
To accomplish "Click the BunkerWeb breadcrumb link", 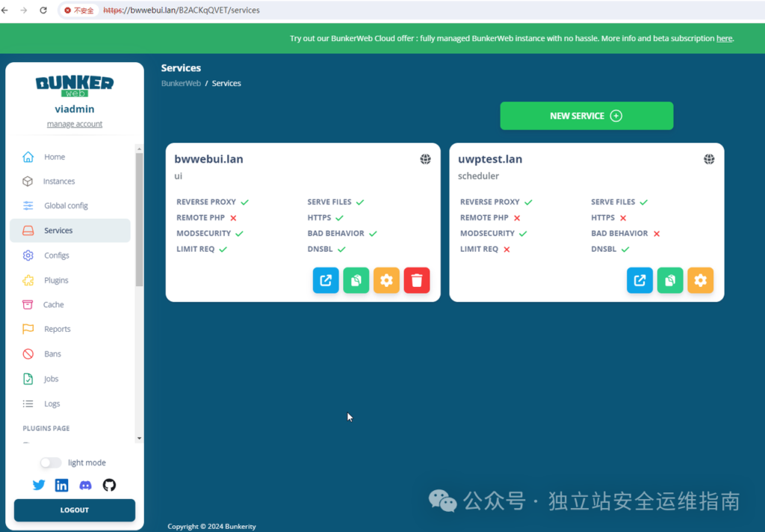I will tap(181, 84).
